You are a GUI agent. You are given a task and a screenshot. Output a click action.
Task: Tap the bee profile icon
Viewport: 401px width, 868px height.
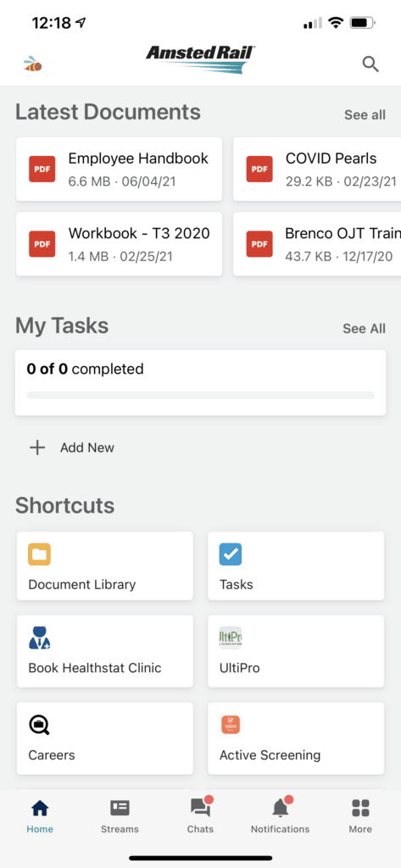pos(33,64)
